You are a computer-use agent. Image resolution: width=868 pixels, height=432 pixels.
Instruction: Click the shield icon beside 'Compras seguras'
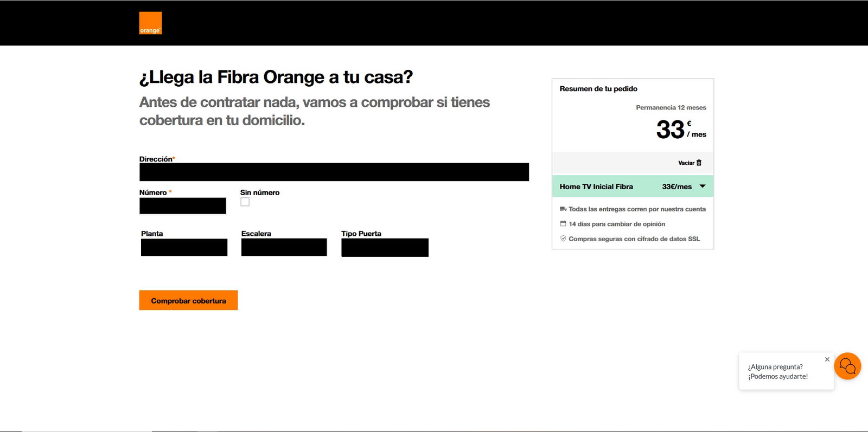[563, 238]
